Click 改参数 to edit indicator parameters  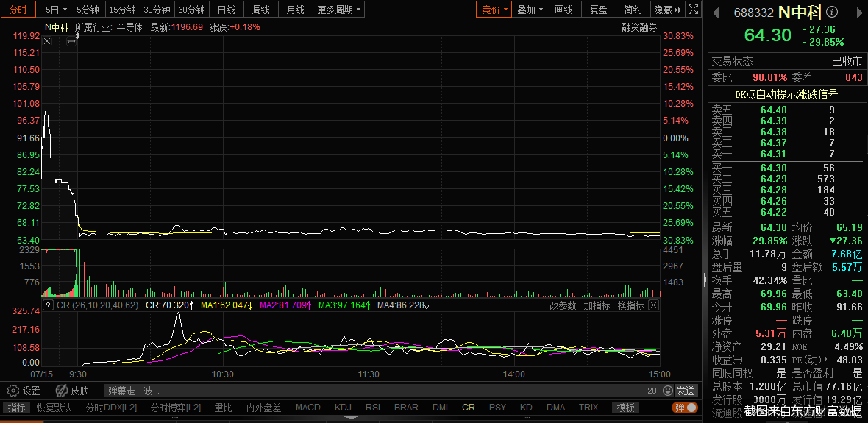563,305
